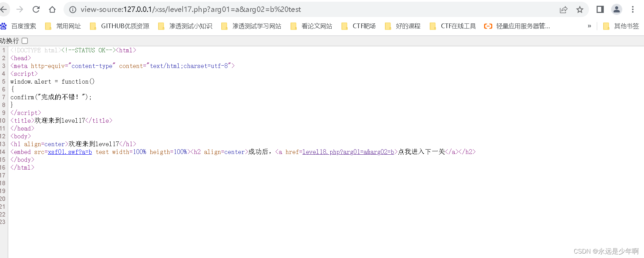Image resolution: width=644 pixels, height=258 pixels.
Task: Open the 渗透测试小知识 bookmark folder
Action: tap(185, 26)
